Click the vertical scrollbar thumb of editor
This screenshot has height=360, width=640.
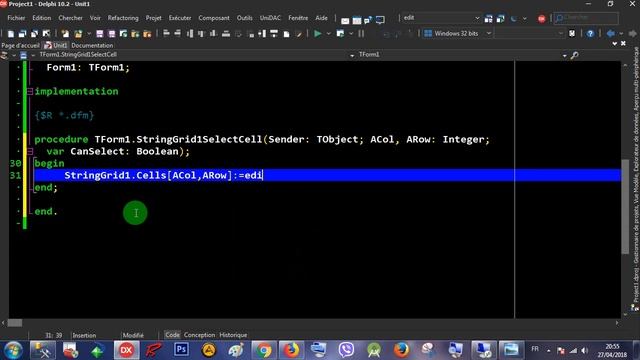pos(625,206)
